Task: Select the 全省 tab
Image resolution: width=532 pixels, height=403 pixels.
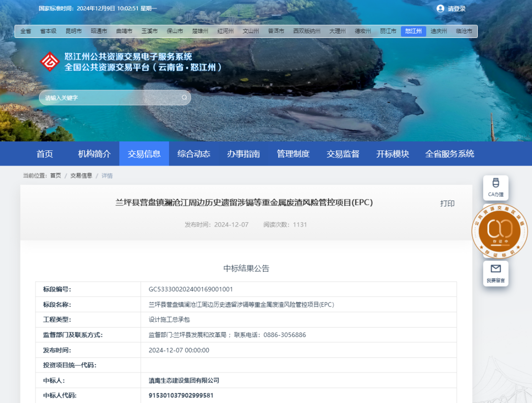Action: [x=26, y=31]
